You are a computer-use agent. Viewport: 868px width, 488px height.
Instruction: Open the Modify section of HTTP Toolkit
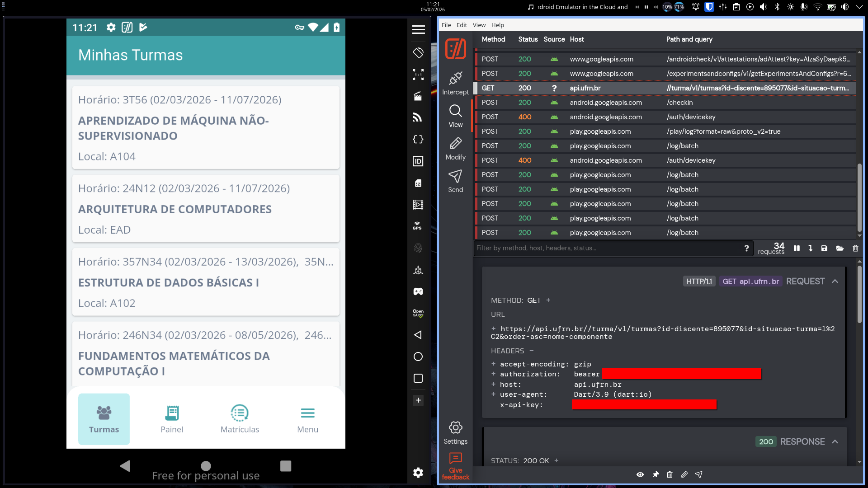point(456,149)
